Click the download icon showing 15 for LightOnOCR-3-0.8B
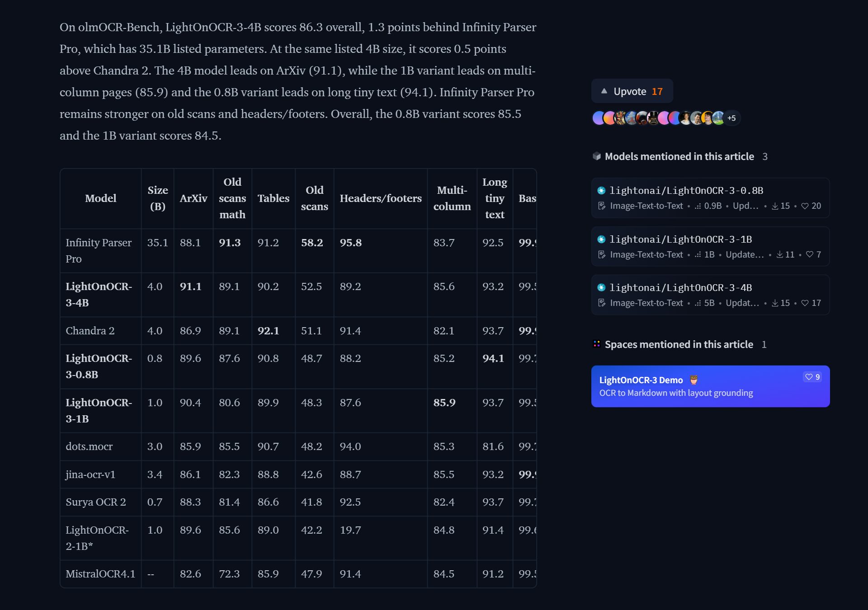 point(775,206)
